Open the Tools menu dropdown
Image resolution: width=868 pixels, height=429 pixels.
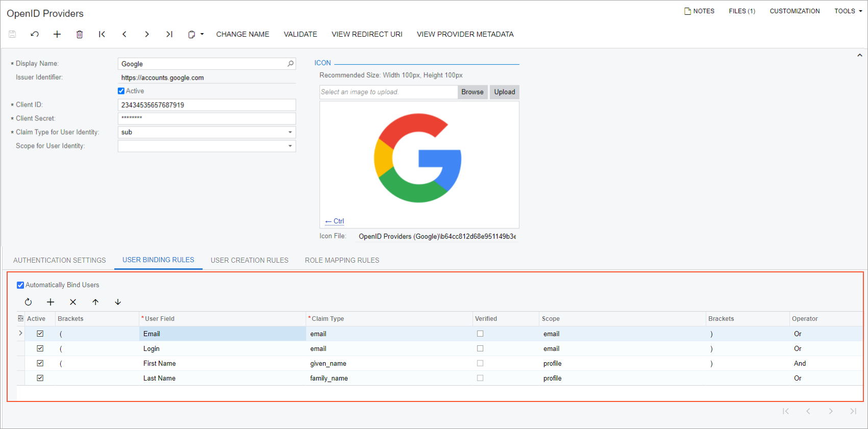(848, 11)
